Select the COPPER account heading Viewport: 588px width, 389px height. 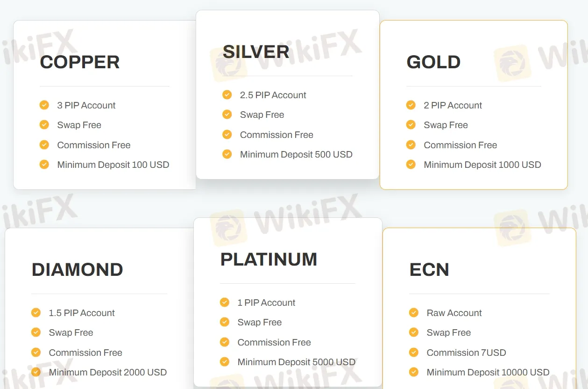[x=80, y=62]
